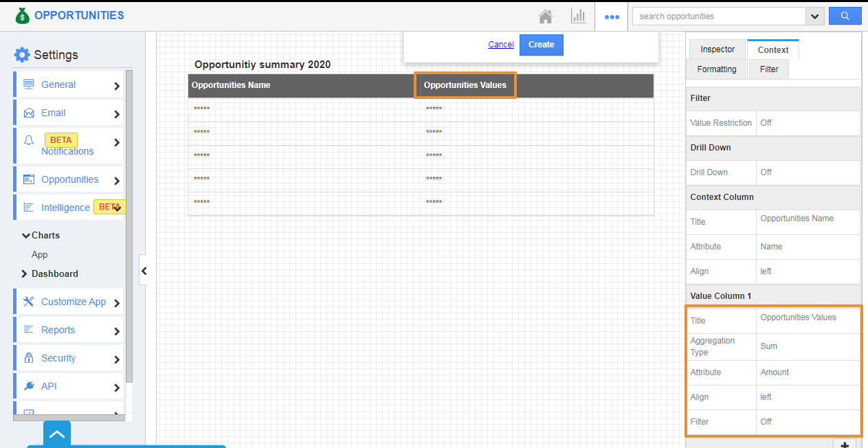Change Aggregation Type Sum value
The height and width of the screenshot is (448, 868).
(808, 347)
